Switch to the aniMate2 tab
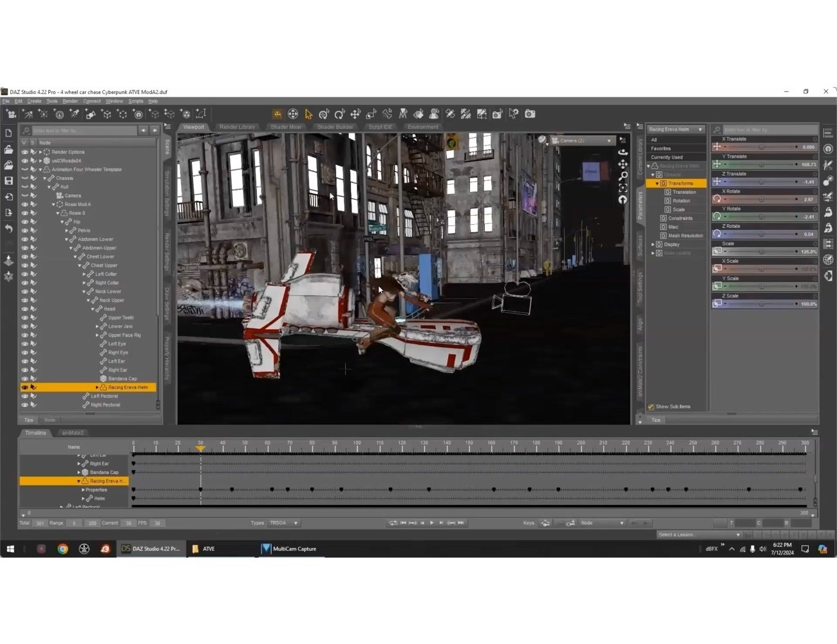Image resolution: width=837 pixels, height=644 pixels. [72, 433]
